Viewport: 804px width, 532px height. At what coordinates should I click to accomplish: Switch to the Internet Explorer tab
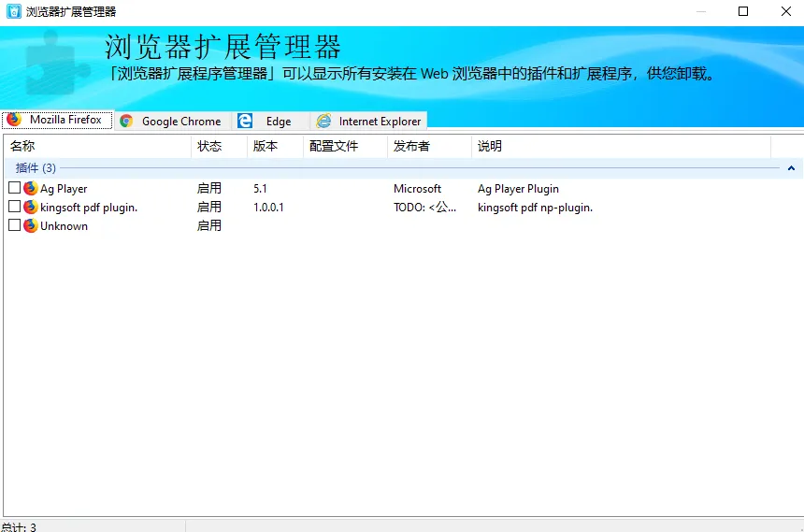tap(368, 121)
